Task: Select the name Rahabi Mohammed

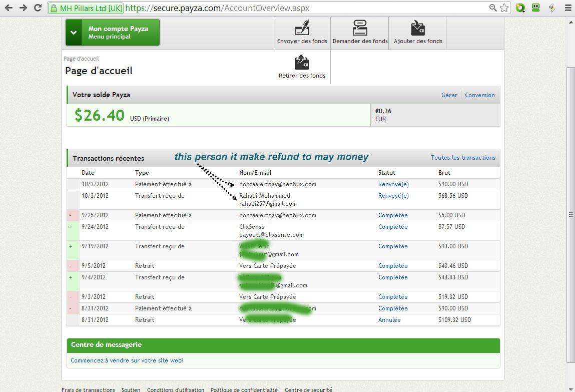Action: [x=264, y=196]
